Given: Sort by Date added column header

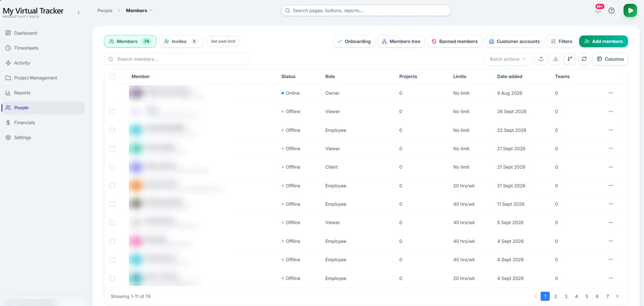Looking at the screenshot, I should click(x=510, y=76).
